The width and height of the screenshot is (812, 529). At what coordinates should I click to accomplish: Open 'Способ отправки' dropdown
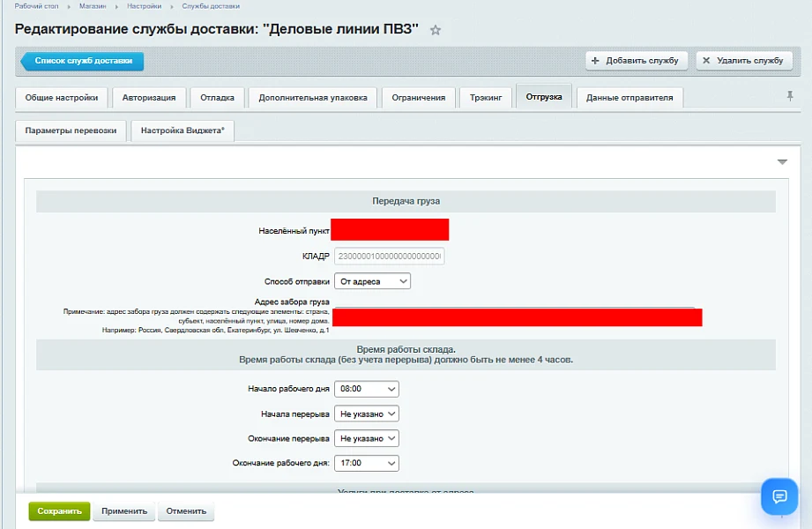(372, 281)
